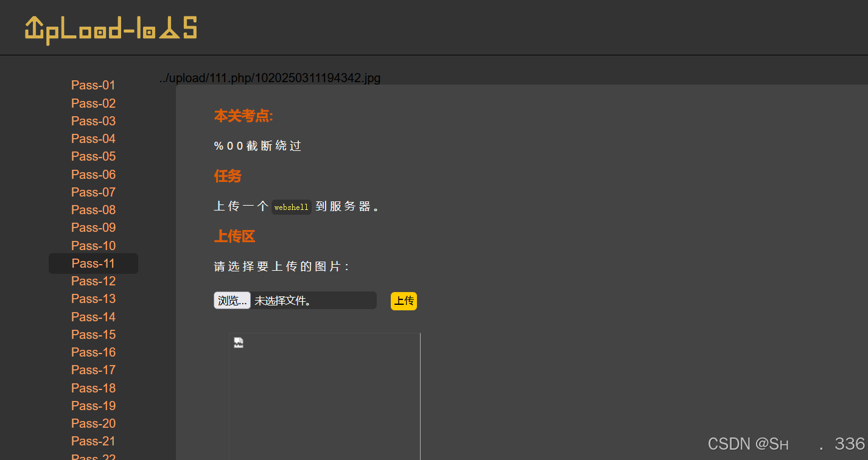Click the upload path text ending .jpg
Image resolution: width=868 pixels, height=460 pixels.
(x=270, y=78)
